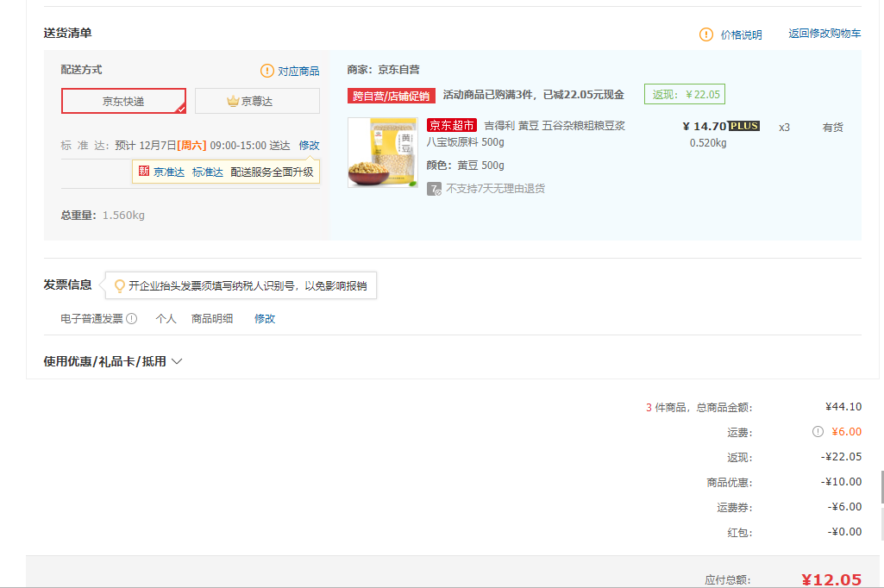Click the page vertical scrollbar thumb
884x588 pixels.
[x=881, y=486]
